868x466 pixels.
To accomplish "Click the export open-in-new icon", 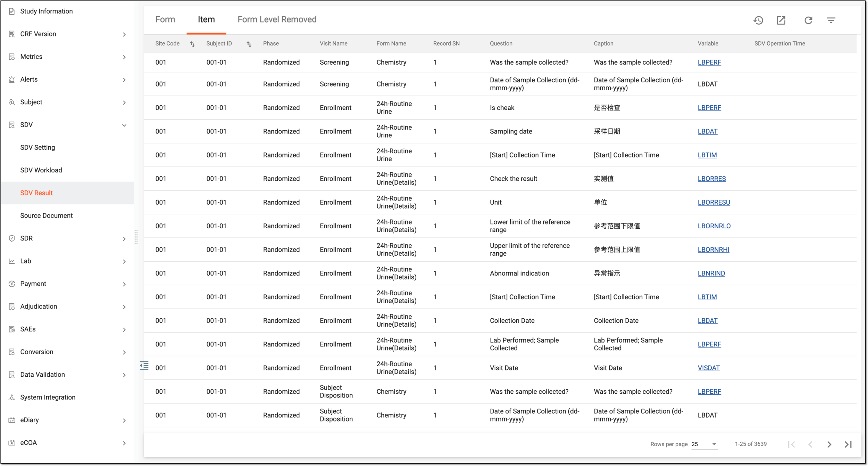I will pyautogui.click(x=781, y=20).
